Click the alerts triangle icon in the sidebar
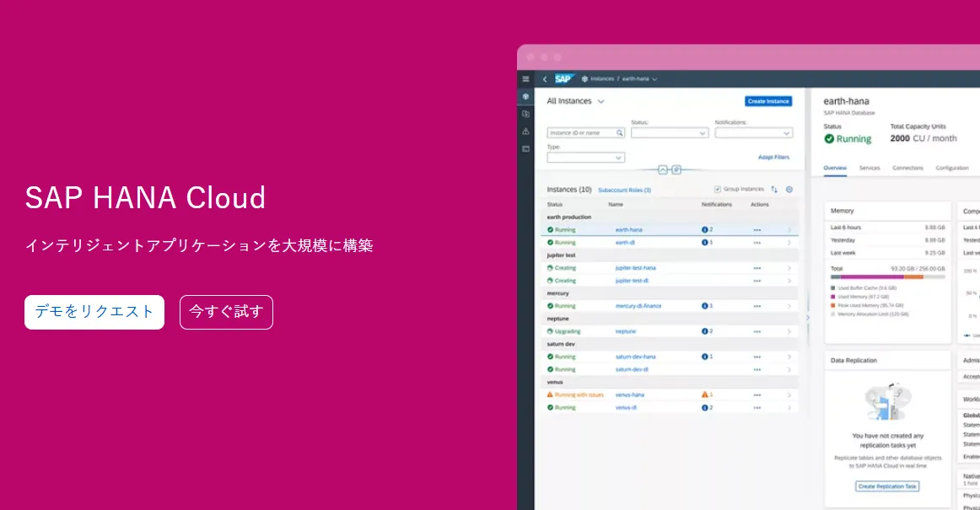 point(525,132)
